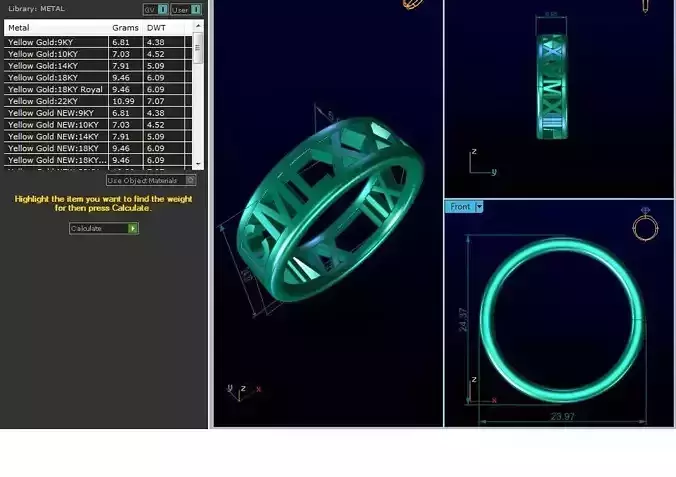Sort by the Grams column header
This screenshot has width=676, height=477.
tap(125, 28)
